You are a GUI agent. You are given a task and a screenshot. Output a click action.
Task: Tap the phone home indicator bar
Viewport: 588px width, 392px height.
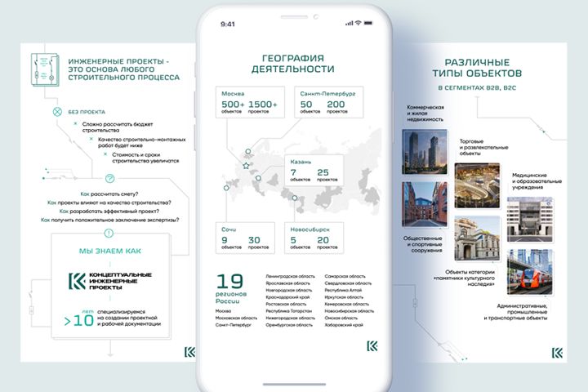(x=294, y=384)
